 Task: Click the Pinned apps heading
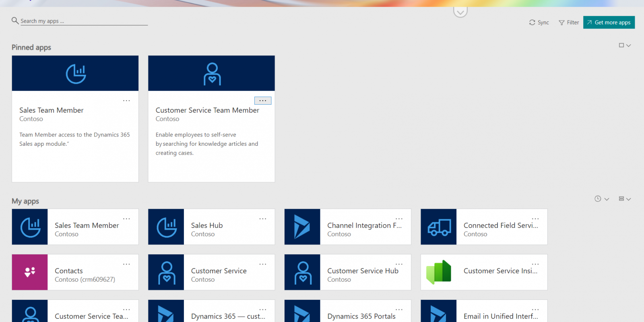tap(31, 47)
